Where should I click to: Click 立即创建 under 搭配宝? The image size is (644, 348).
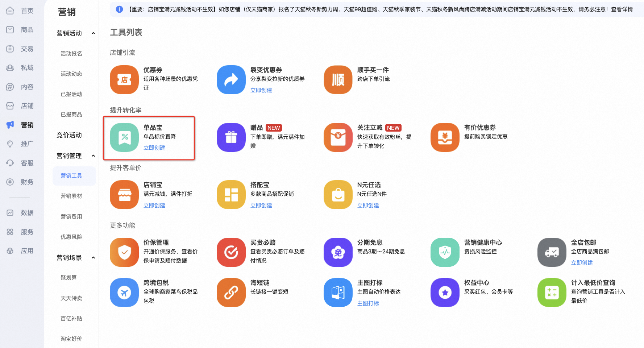coord(261,206)
